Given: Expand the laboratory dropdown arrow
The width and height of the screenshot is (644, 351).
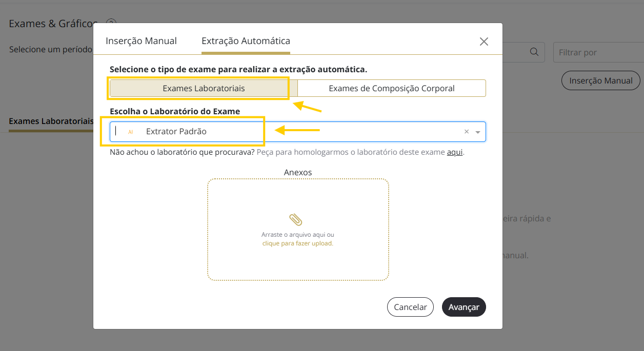Looking at the screenshot, I should click(x=478, y=132).
